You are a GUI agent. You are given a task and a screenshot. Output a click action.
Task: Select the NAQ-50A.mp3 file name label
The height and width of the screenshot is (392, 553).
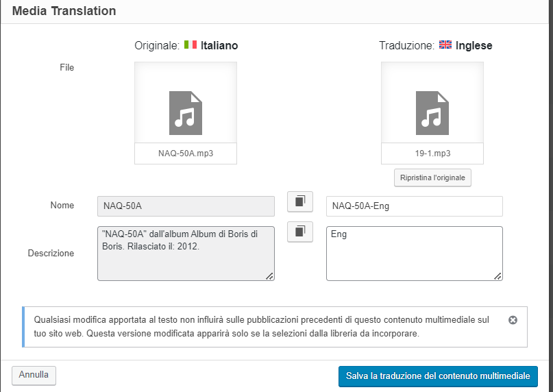click(x=186, y=154)
